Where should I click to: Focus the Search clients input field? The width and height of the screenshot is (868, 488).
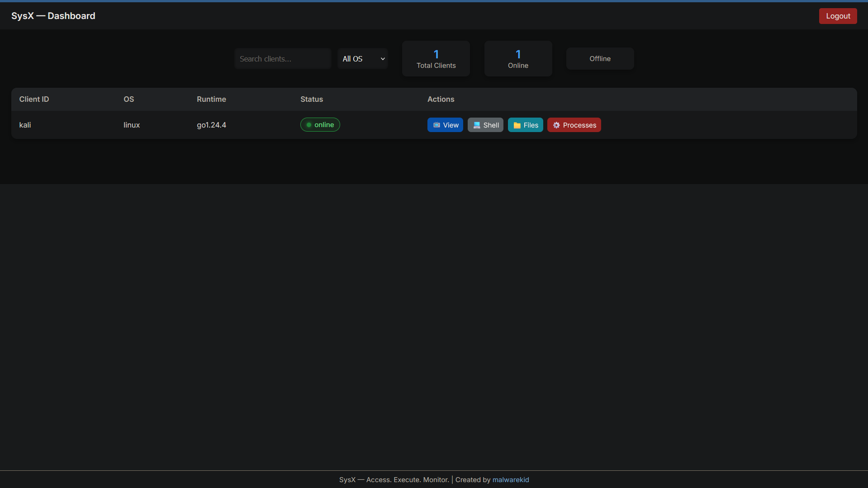pos(283,59)
